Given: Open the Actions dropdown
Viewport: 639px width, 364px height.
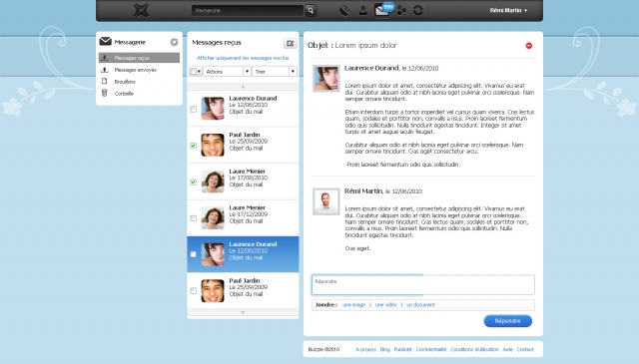Looking at the screenshot, I should [227, 71].
